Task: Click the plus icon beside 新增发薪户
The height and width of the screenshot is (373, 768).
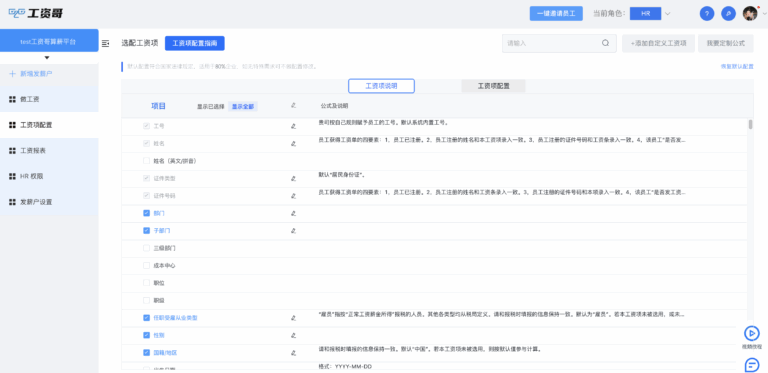Action: tap(12, 74)
